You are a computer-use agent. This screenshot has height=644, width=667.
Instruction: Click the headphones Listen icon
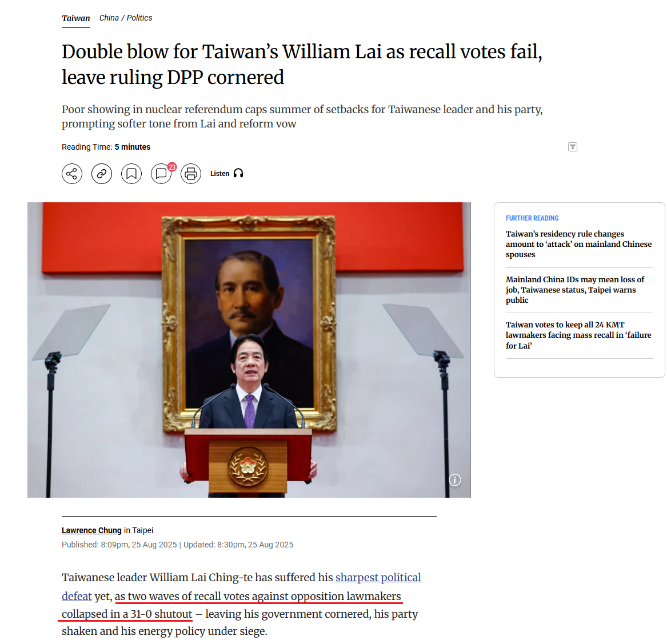click(x=238, y=173)
